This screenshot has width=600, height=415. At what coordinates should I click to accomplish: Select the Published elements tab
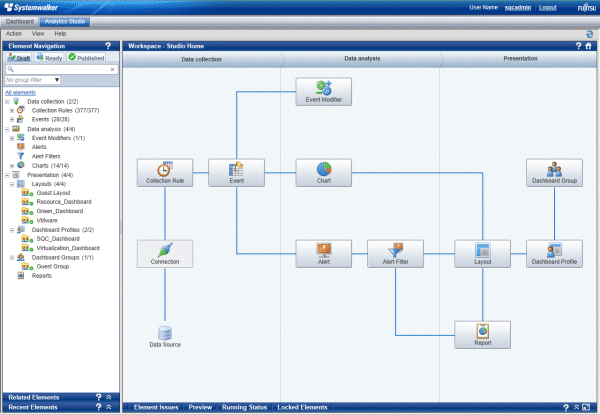[x=86, y=57]
